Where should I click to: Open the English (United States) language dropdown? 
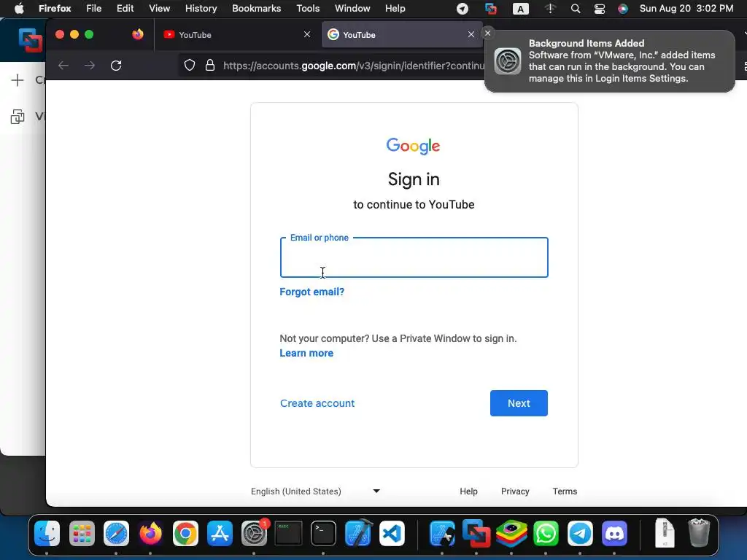[x=315, y=491]
